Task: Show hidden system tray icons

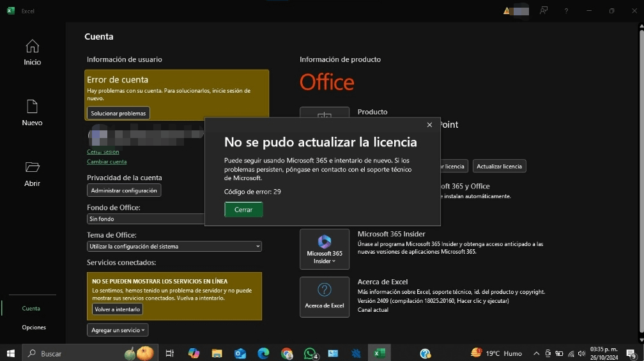Action: tap(536, 353)
